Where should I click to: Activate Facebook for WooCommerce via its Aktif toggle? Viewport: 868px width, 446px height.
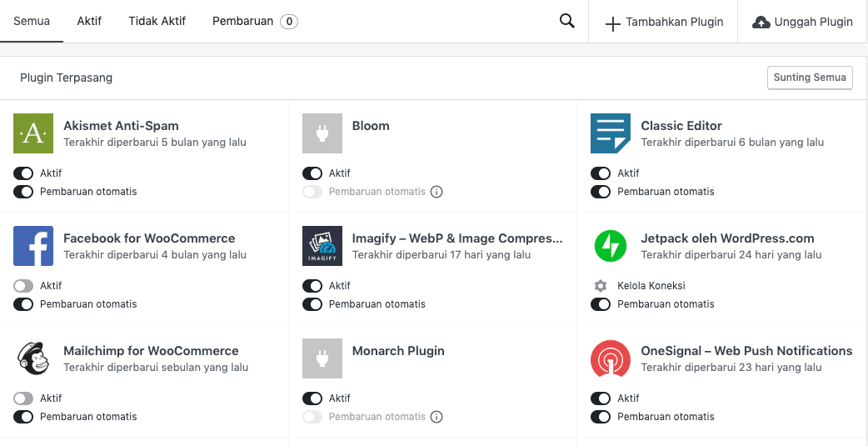[23, 286]
